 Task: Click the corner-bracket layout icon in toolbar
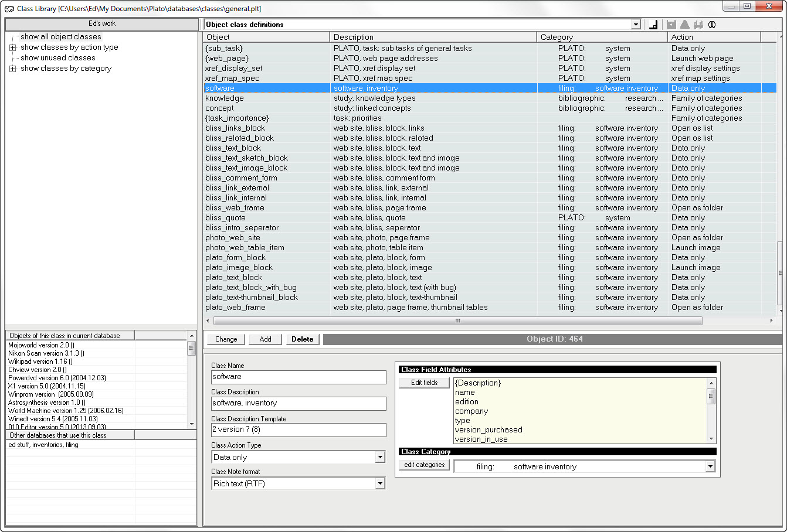pyautogui.click(x=654, y=25)
